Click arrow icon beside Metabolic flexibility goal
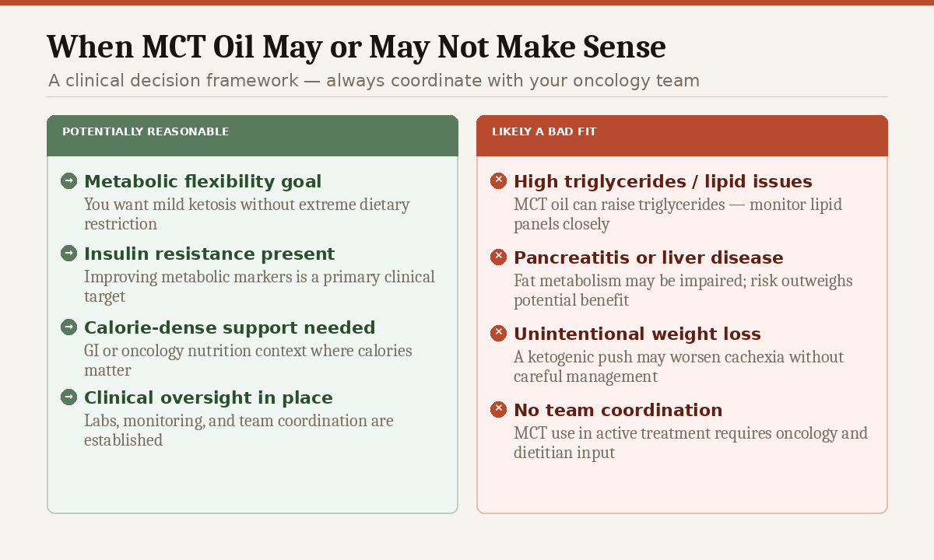 [x=68, y=181]
